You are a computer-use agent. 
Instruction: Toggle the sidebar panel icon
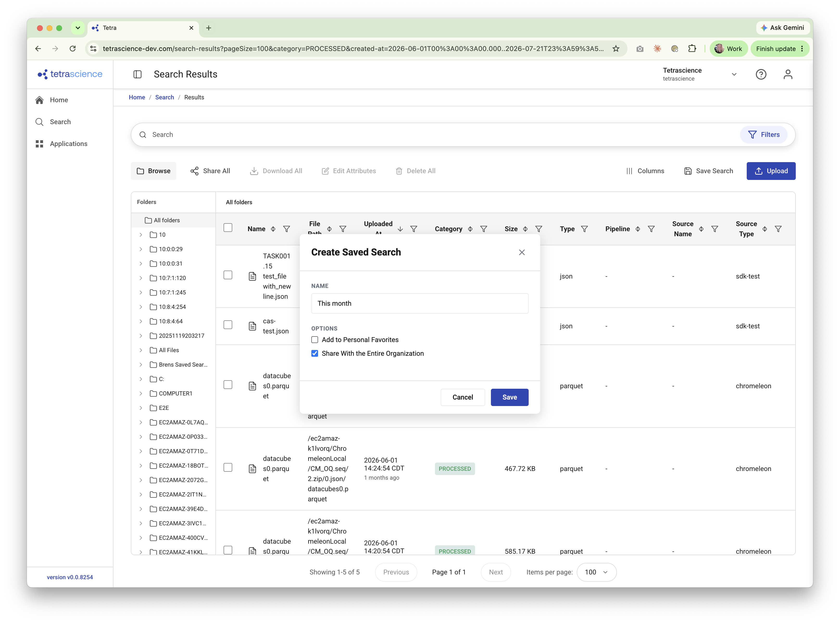(x=138, y=74)
